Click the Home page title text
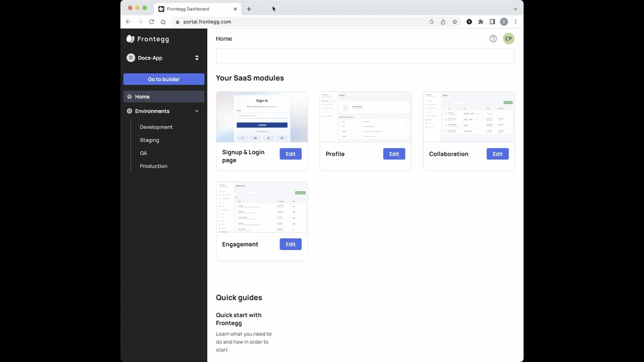The width and height of the screenshot is (644, 362). (224, 39)
